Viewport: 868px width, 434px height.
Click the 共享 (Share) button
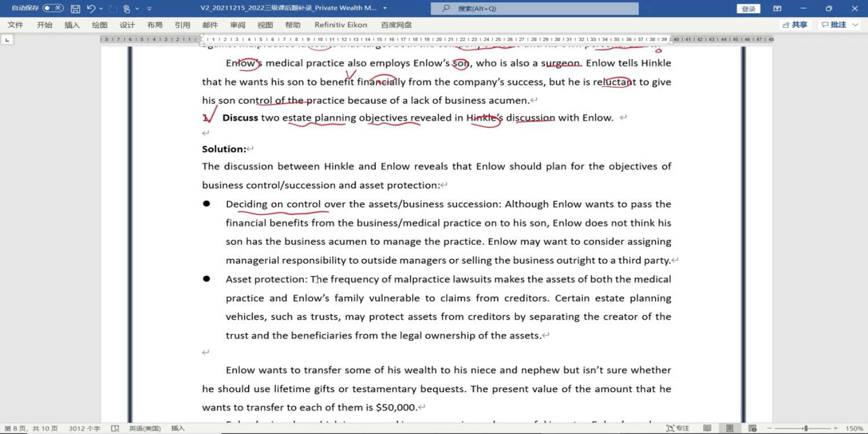pos(795,25)
